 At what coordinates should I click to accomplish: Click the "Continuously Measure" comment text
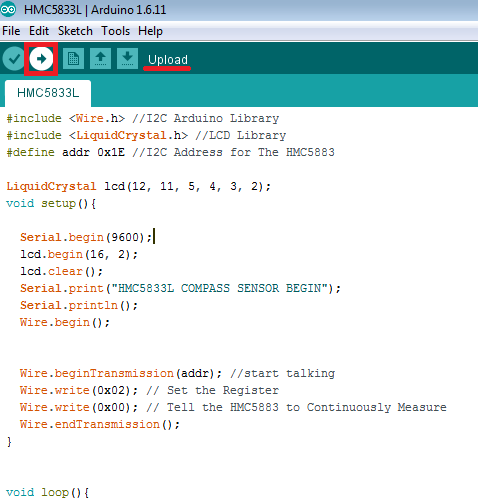[376, 407]
